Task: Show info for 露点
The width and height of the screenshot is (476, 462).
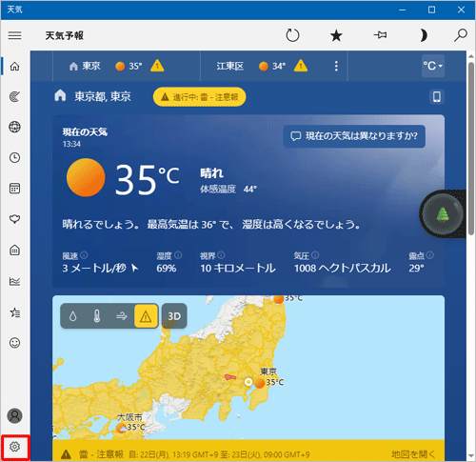Action: coord(430,255)
